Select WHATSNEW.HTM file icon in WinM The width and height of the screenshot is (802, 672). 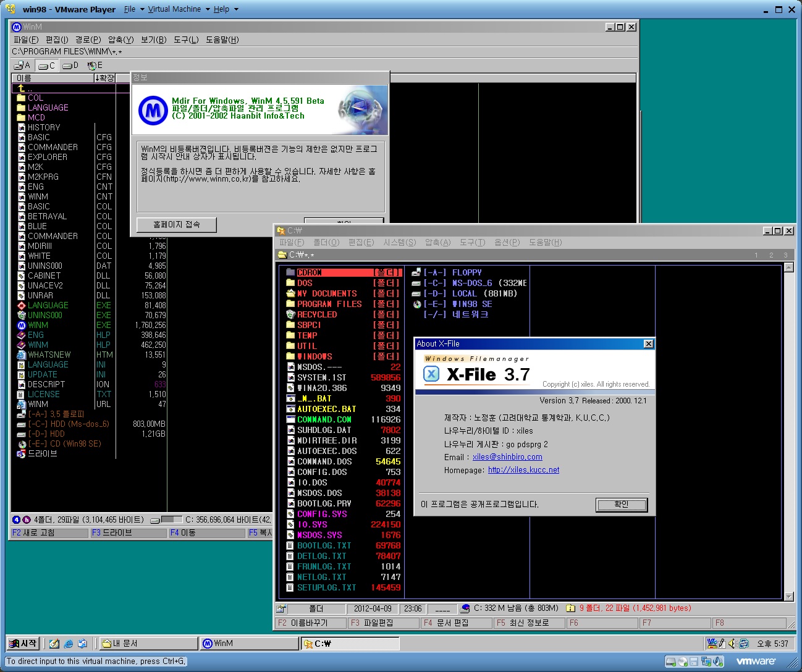[x=22, y=355]
